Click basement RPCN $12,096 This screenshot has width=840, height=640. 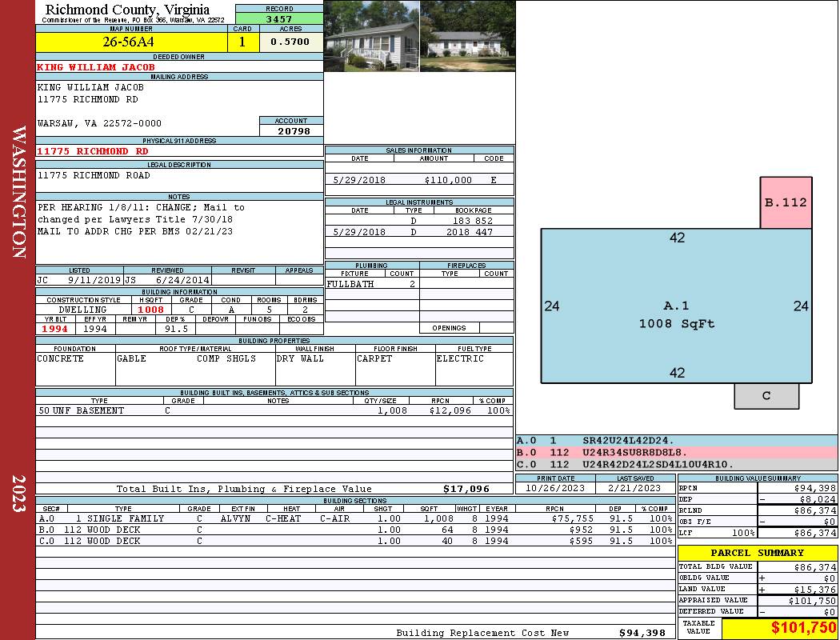tap(450, 410)
